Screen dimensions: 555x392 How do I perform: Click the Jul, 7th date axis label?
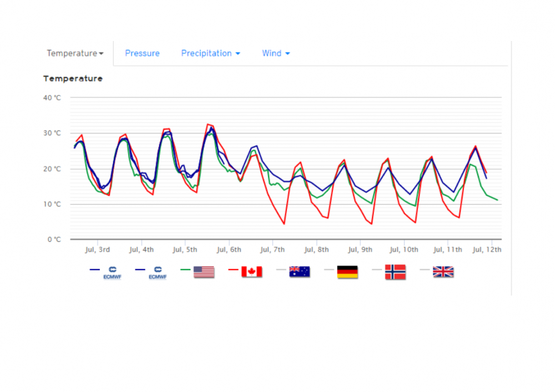(273, 250)
